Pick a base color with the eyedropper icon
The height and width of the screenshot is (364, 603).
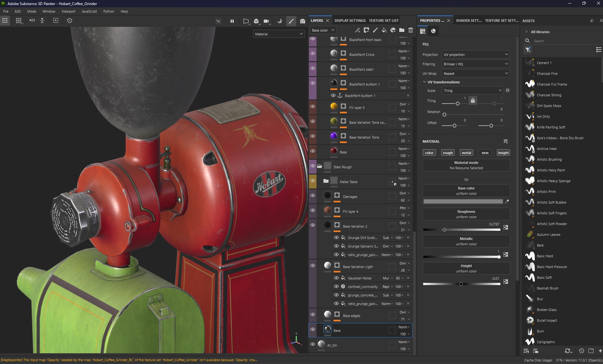(507, 201)
